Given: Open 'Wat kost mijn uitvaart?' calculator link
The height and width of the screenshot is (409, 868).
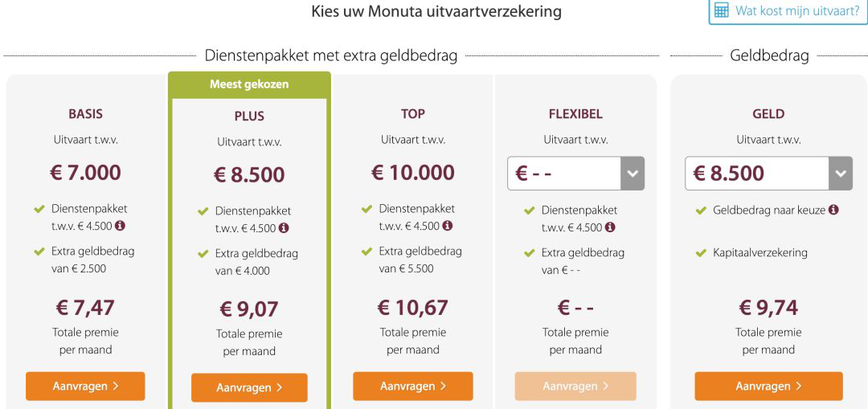Looking at the screenshot, I should pyautogui.click(x=796, y=10).
